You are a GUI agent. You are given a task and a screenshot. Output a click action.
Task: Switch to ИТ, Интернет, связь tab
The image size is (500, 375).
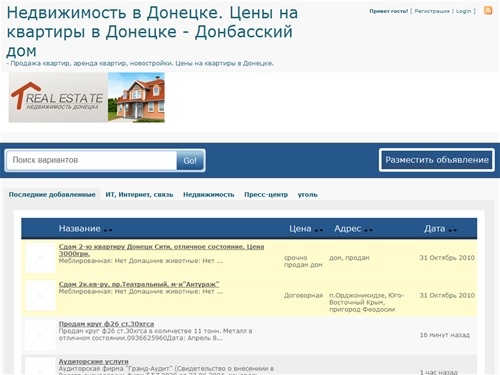pos(139,195)
